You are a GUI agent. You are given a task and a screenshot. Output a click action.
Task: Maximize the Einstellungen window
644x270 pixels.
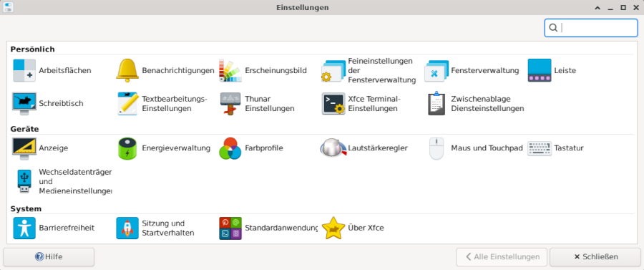(x=623, y=7)
